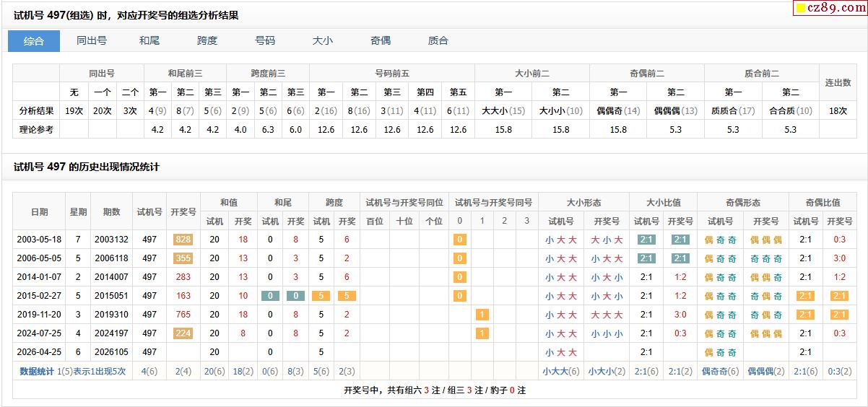The image size is (868, 407).
Task: Select period number 2026105 in the table
Action: 111,352
